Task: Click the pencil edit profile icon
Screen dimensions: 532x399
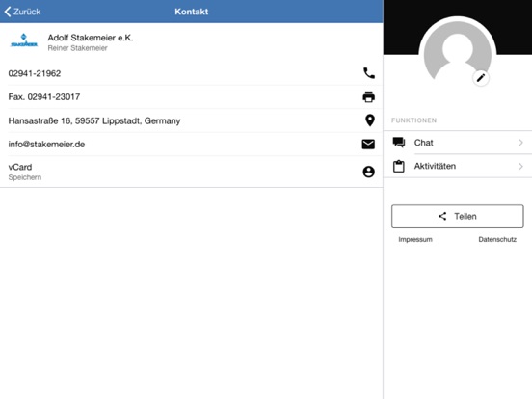Action: [481, 78]
